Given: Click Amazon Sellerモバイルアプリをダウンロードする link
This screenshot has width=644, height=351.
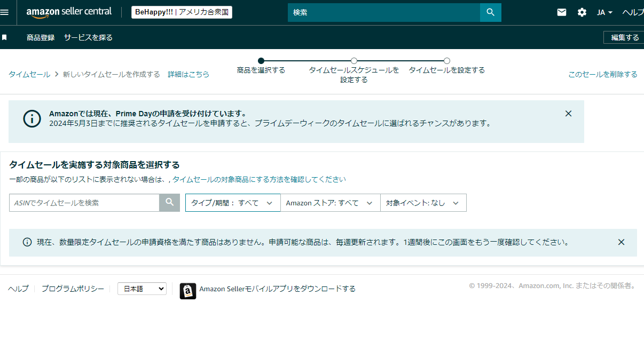Looking at the screenshot, I should 277,289.
